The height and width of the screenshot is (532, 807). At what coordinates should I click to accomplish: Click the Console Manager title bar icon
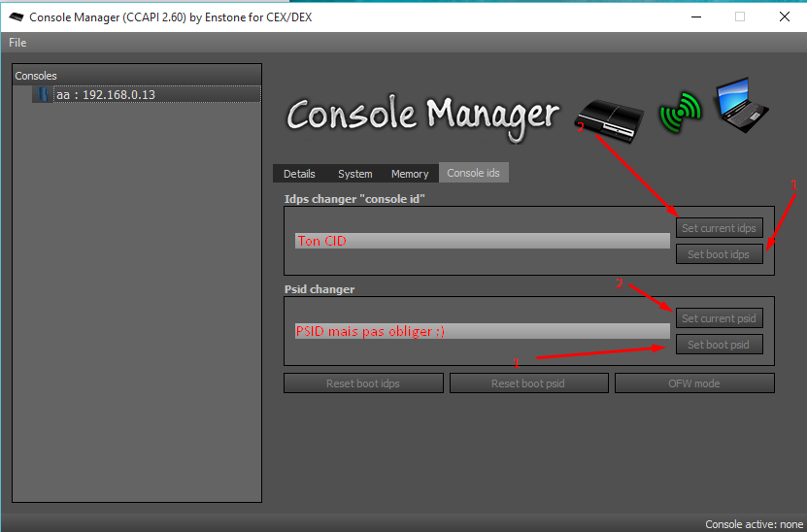[x=16, y=17]
